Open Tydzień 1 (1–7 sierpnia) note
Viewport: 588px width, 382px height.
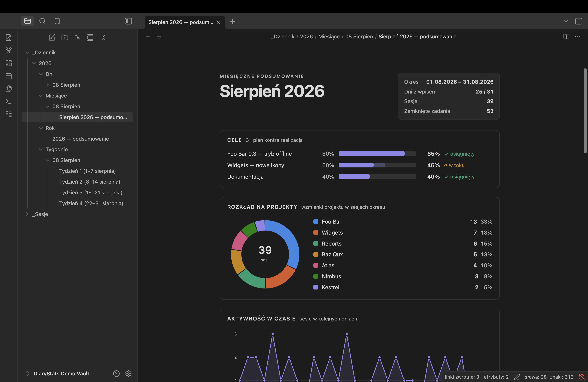click(x=87, y=171)
